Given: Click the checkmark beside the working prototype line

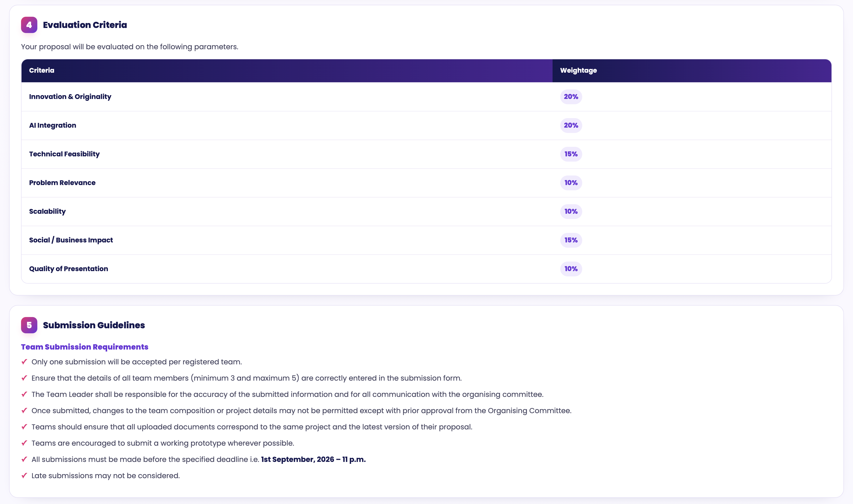Looking at the screenshot, I should 24,443.
